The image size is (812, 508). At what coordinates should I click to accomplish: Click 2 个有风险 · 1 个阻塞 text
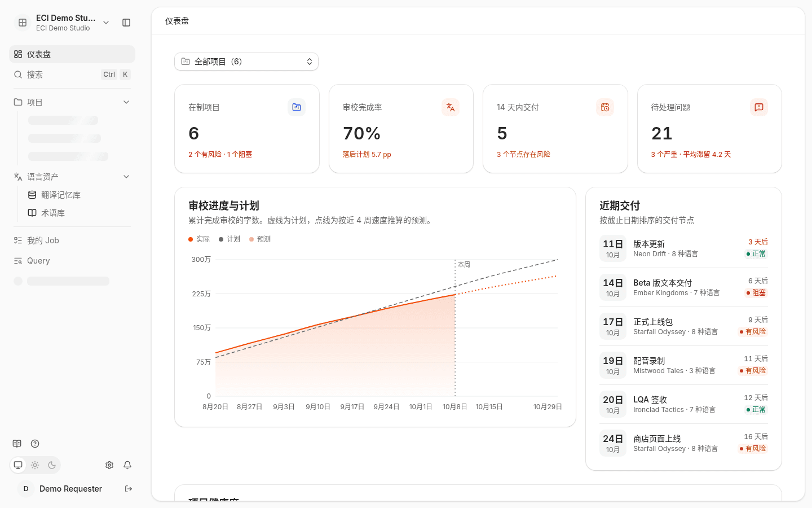pyautogui.click(x=220, y=154)
